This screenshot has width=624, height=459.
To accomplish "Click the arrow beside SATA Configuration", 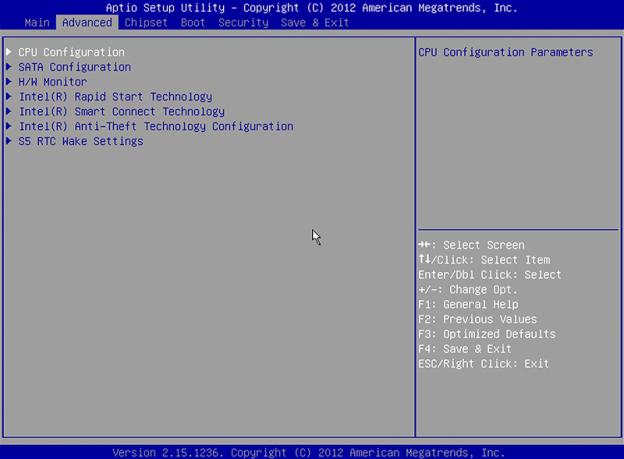I will [x=9, y=66].
